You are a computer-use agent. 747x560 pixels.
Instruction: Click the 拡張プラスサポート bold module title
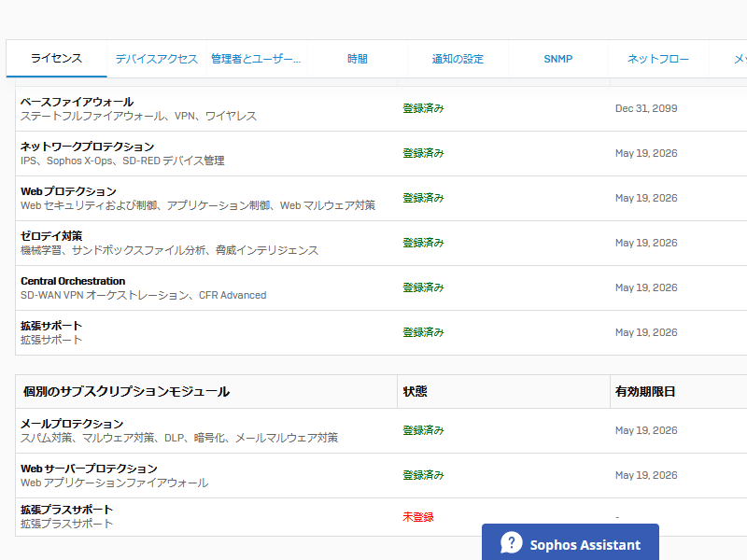click(x=66, y=510)
